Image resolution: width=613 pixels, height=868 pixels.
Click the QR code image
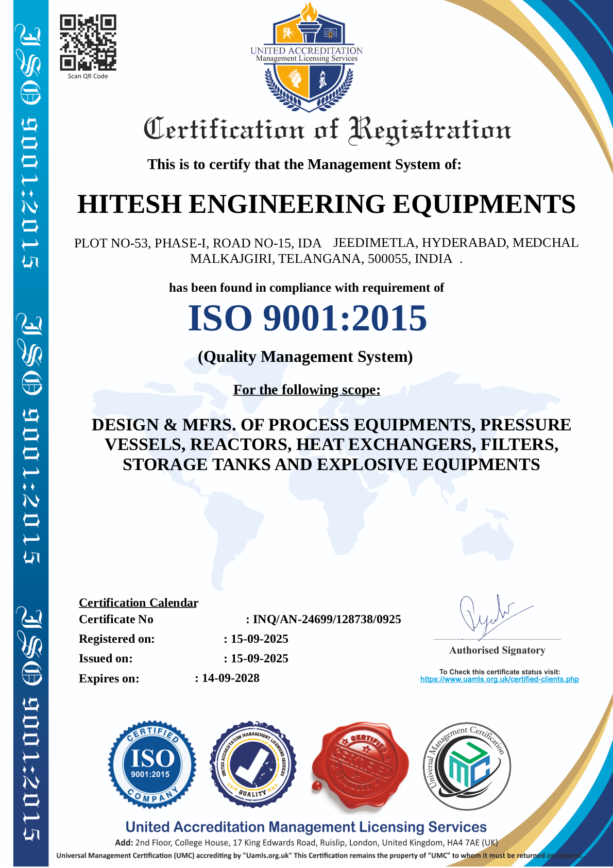pos(88,43)
